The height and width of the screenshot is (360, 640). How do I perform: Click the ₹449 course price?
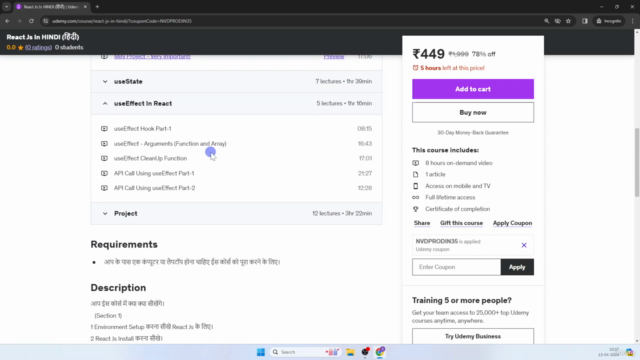coord(428,54)
